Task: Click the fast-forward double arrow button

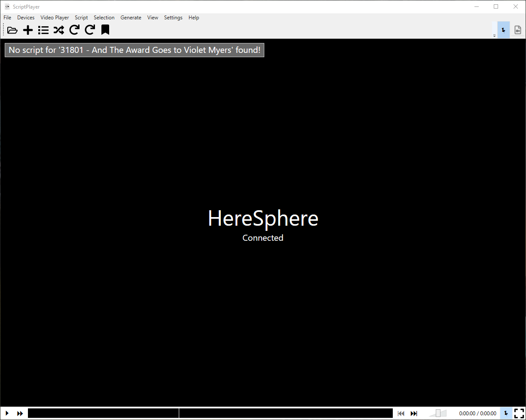Action: (x=20, y=413)
